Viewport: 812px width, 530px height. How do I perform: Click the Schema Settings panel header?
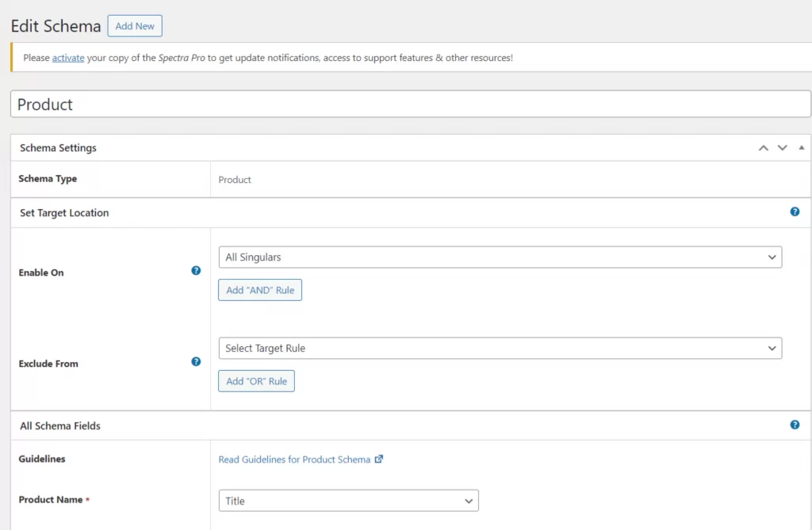coord(58,148)
